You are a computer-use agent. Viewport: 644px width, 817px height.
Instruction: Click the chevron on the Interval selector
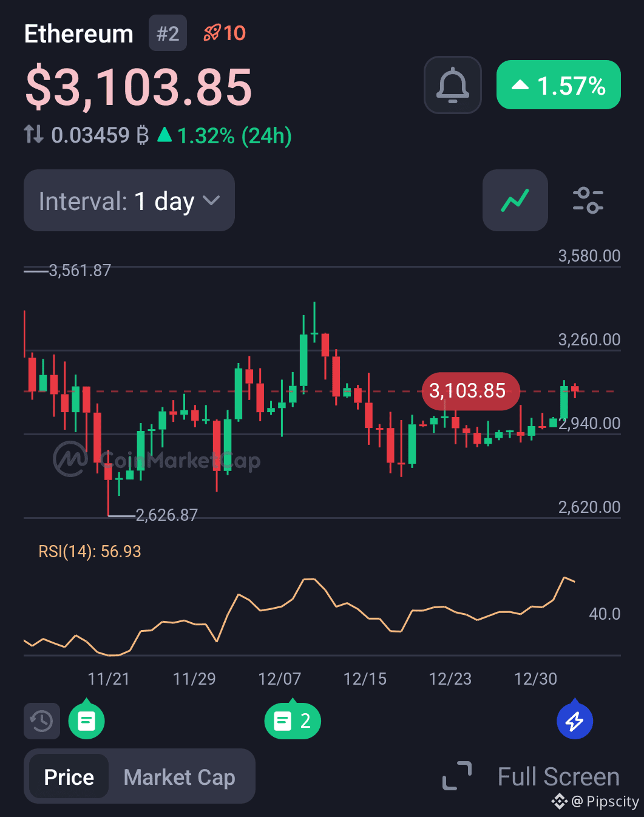click(211, 200)
